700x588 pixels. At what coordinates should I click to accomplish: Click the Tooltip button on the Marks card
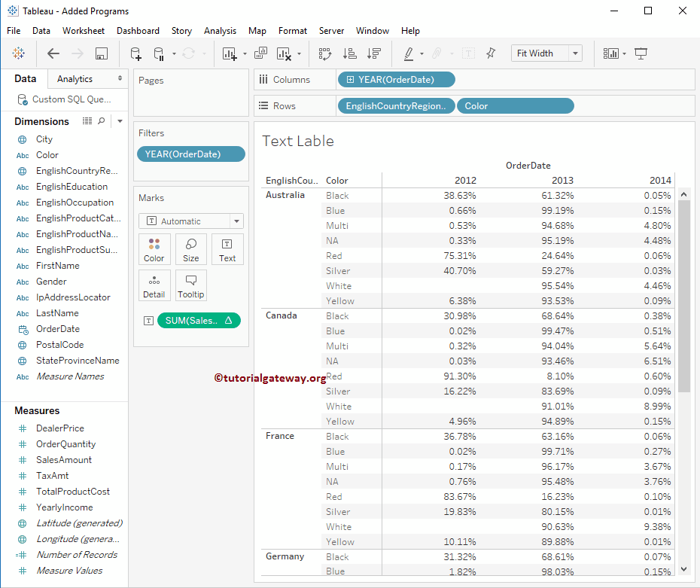(x=190, y=285)
